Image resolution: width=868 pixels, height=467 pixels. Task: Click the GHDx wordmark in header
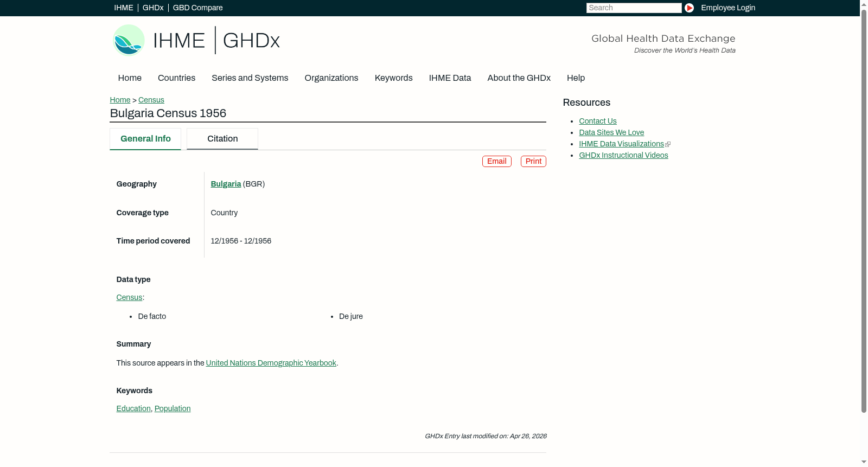coord(251,41)
